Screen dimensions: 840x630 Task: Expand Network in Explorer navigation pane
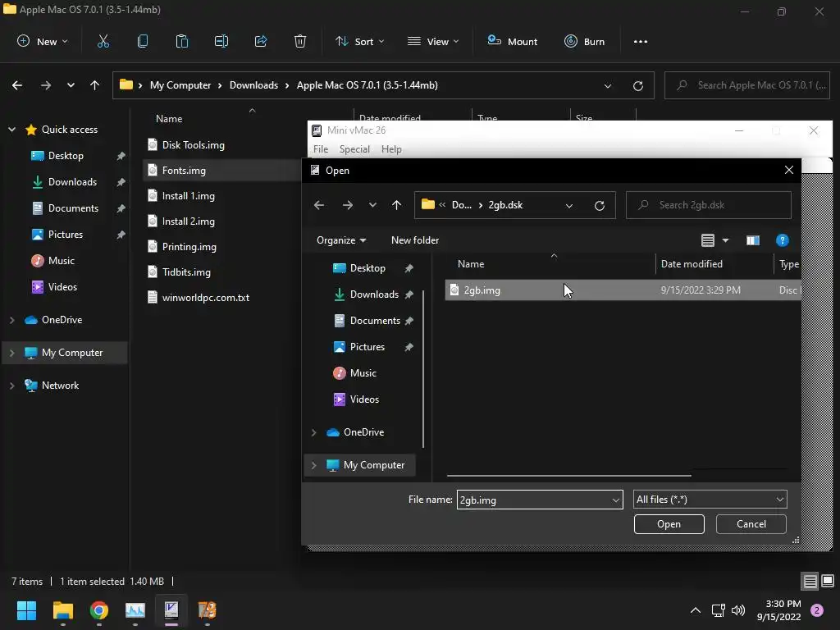[11, 386]
